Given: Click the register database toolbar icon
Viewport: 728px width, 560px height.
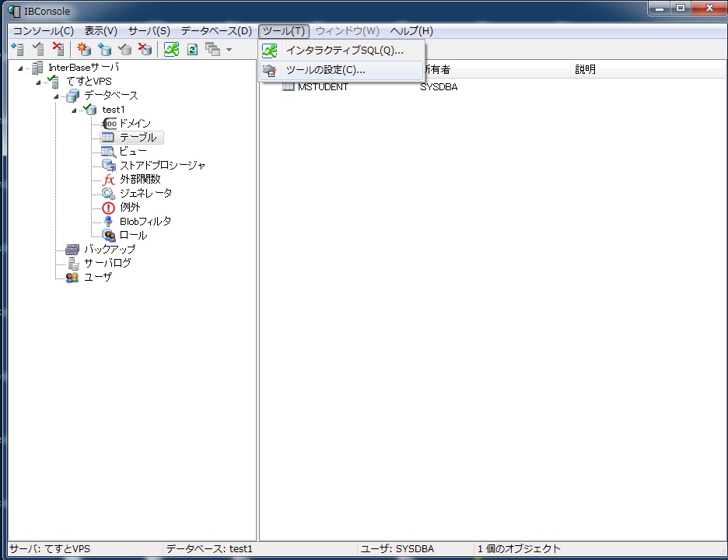Looking at the screenshot, I should (104, 49).
